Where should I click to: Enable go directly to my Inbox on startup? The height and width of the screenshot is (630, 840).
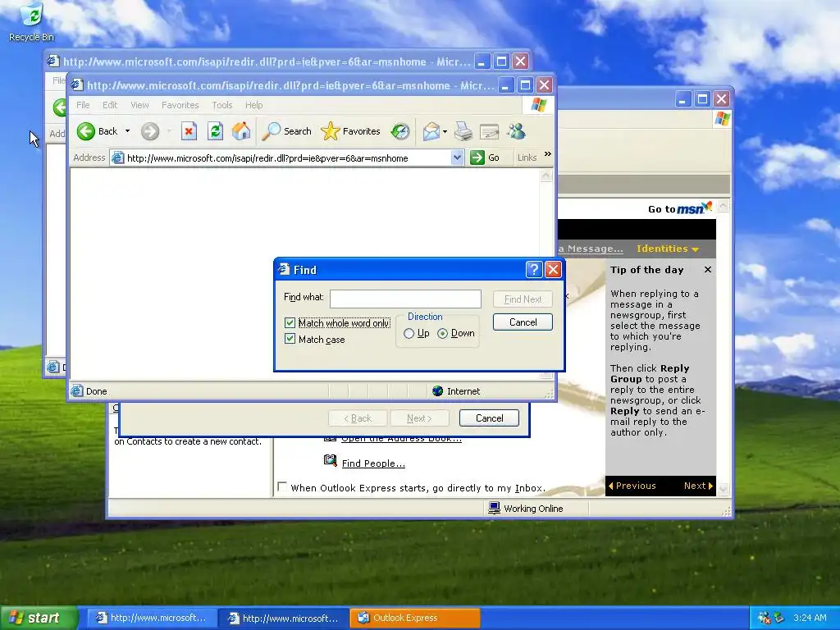click(282, 486)
